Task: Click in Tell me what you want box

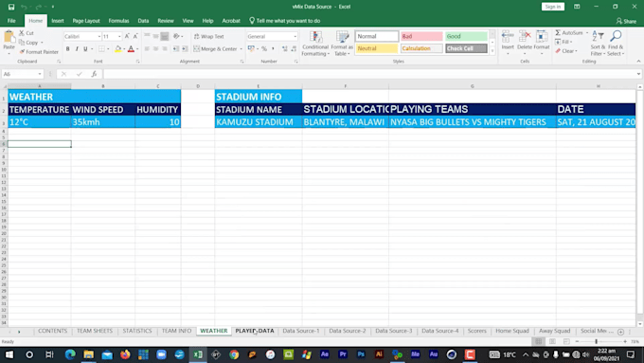Action: [x=285, y=21]
